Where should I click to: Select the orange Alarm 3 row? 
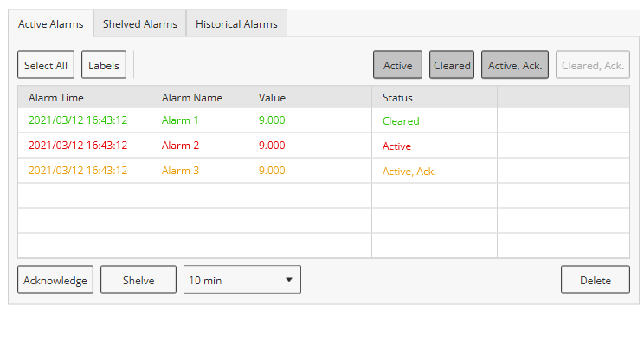324,171
